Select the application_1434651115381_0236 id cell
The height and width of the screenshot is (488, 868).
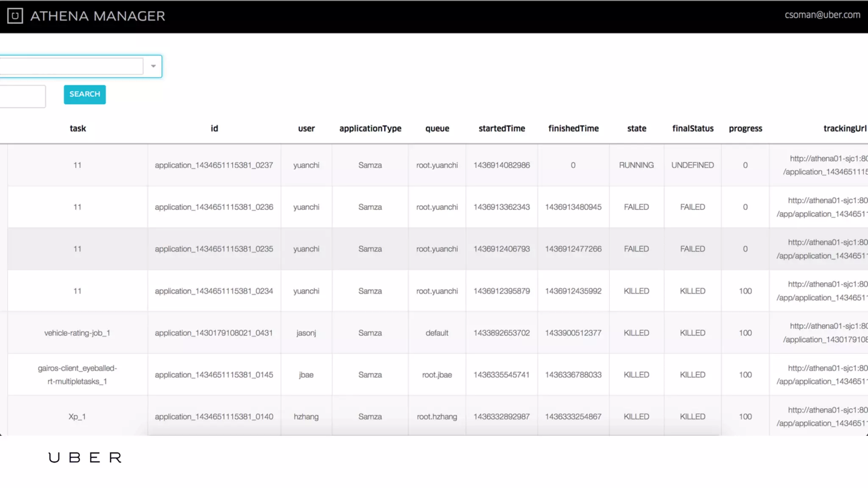pos(214,207)
